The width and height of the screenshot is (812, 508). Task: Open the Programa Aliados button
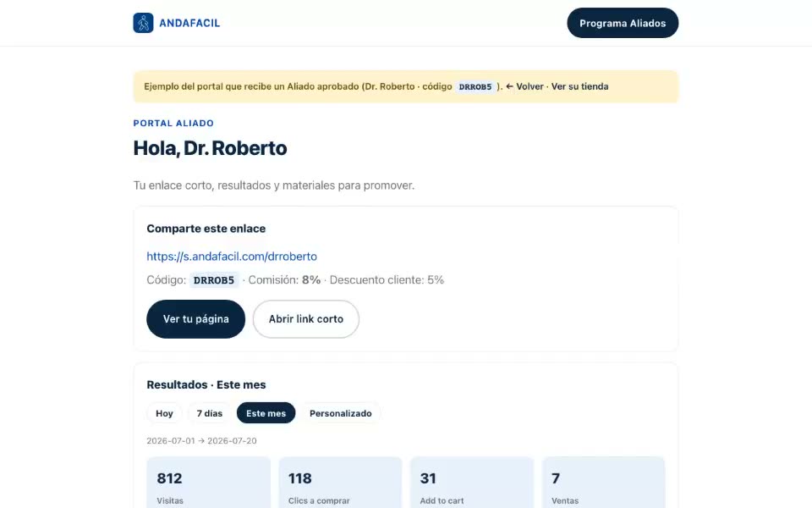623,23
